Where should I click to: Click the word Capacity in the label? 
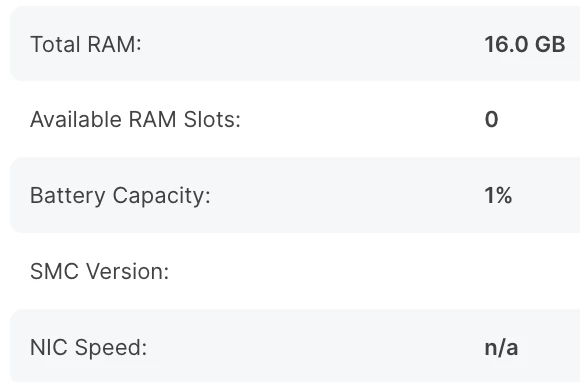click(161, 195)
